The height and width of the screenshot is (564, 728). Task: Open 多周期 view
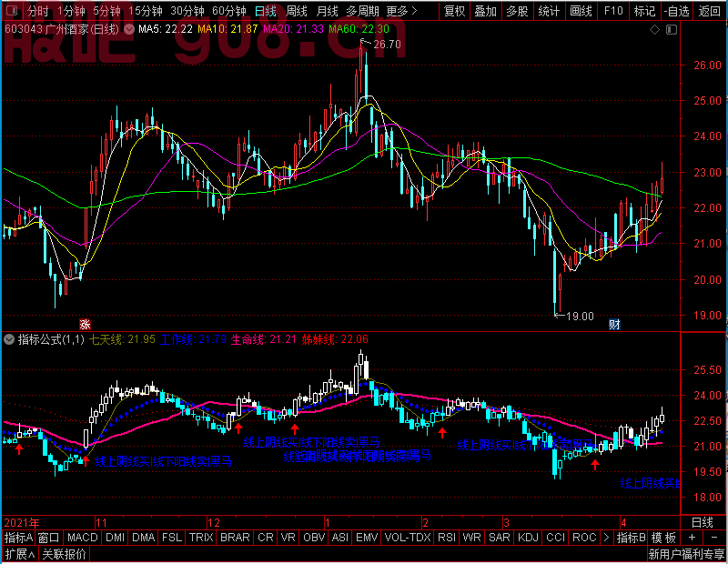(362, 11)
